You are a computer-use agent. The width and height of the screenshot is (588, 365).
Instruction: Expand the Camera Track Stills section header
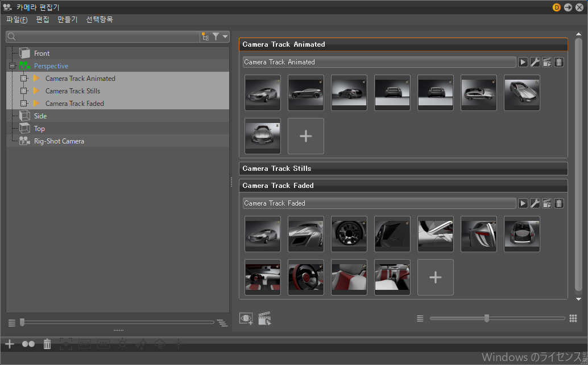[403, 169]
